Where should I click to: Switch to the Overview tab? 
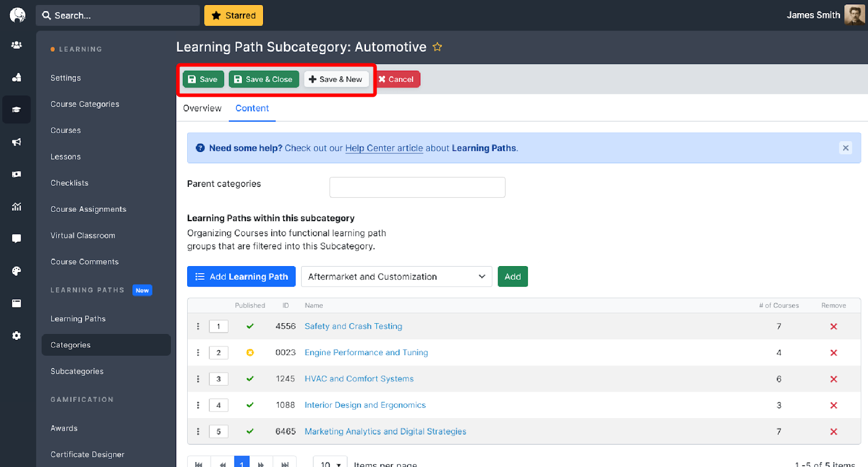point(202,109)
